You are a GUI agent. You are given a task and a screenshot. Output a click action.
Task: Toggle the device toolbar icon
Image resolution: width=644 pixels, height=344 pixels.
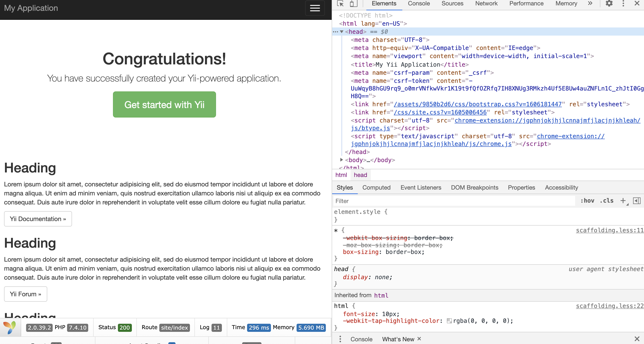pos(353,4)
